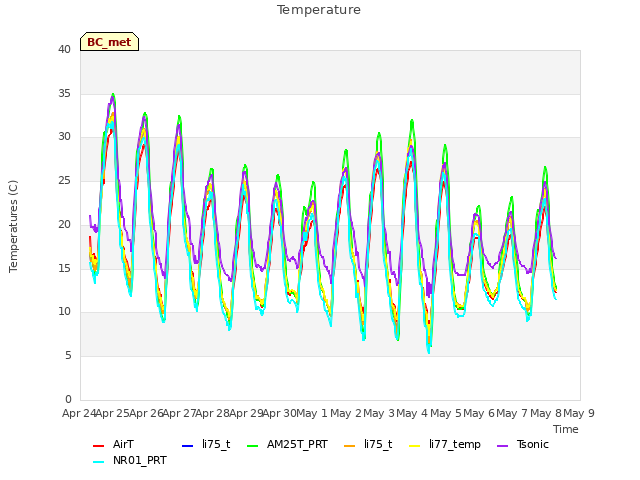Click the Temperature chart title
This screenshot has height=480, width=640.
pyautogui.click(x=319, y=10)
